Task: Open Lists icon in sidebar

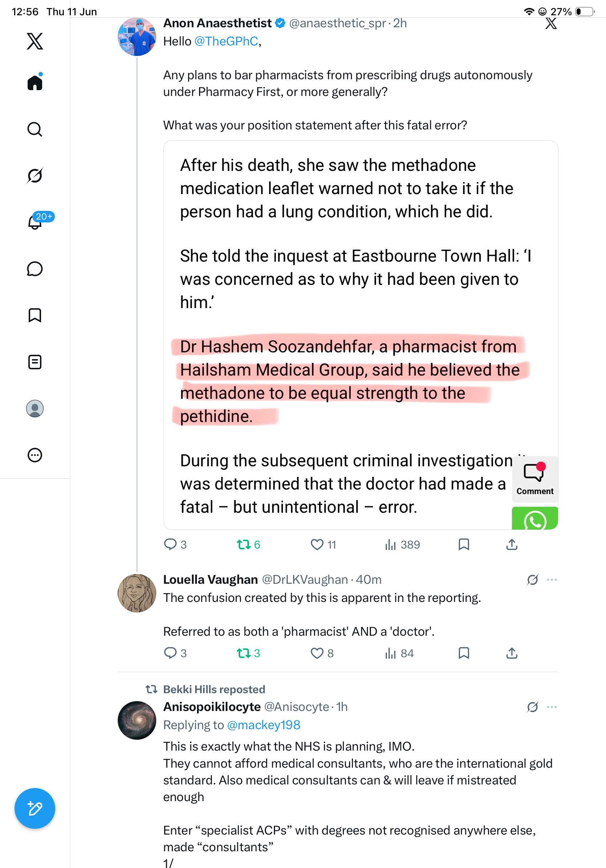Action: click(35, 362)
